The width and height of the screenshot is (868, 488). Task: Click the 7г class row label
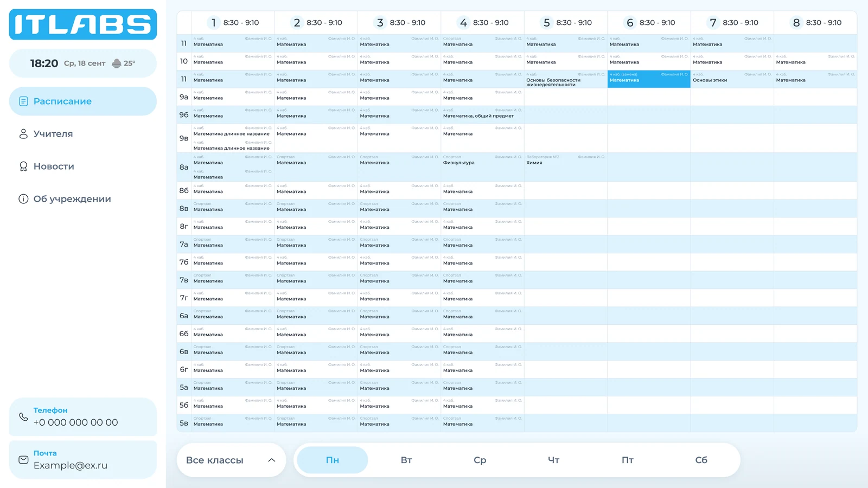[184, 298]
